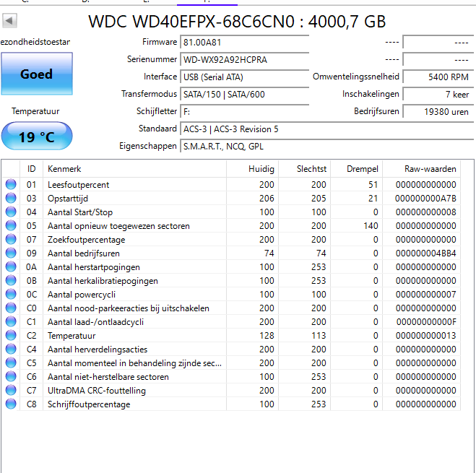Select status orb for herverdelingsacties row
The height and width of the screenshot is (473, 476).
pyautogui.click(x=11, y=349)
